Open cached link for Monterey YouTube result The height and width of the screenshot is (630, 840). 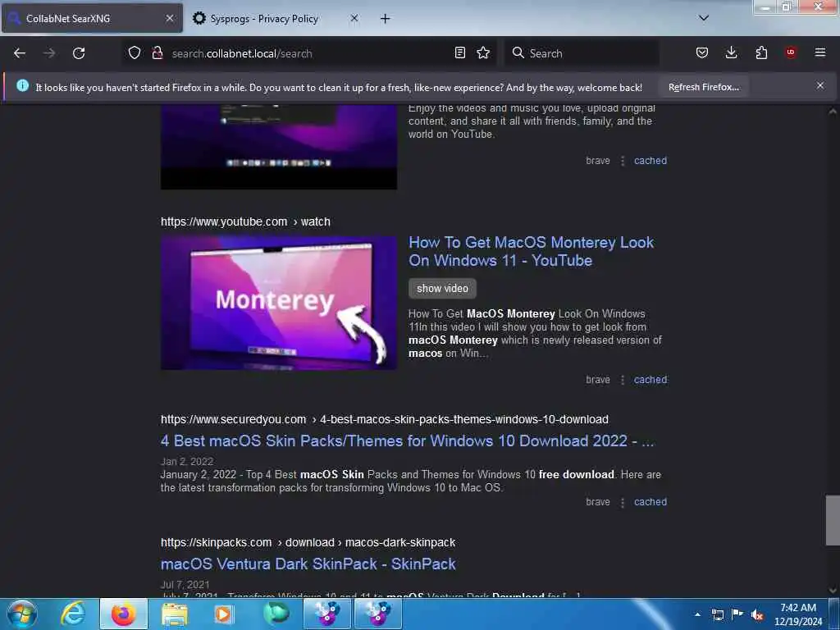tap(651, 379)
